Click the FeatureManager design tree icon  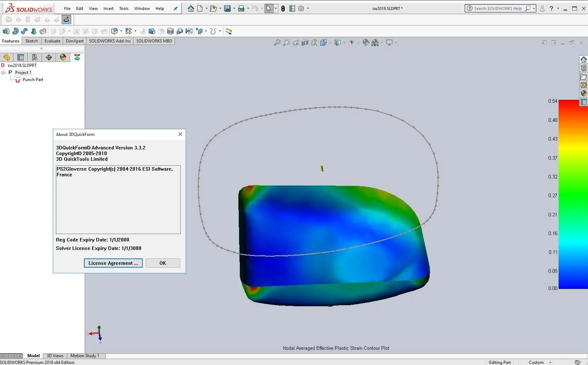[7, 57]
